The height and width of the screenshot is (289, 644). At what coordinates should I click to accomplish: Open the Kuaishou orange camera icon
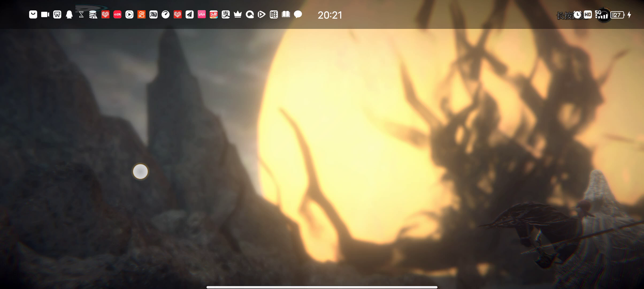(x=141, y=15)
